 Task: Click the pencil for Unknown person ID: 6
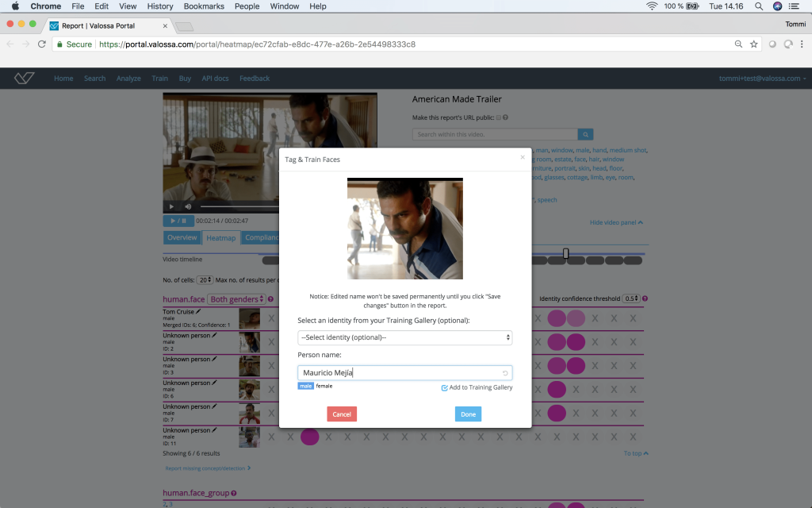click(214, 383)
